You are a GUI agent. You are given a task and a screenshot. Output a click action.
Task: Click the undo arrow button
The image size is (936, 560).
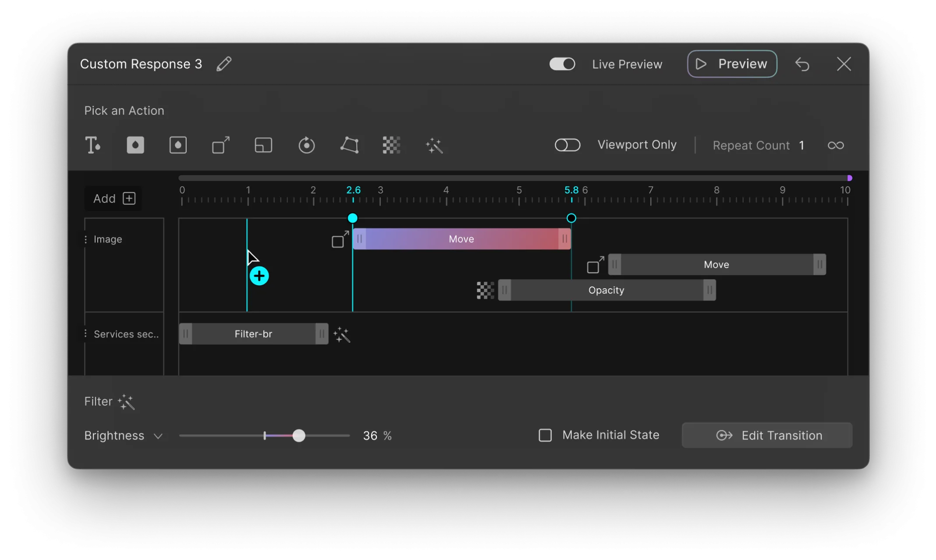click(x=803, y=64)
